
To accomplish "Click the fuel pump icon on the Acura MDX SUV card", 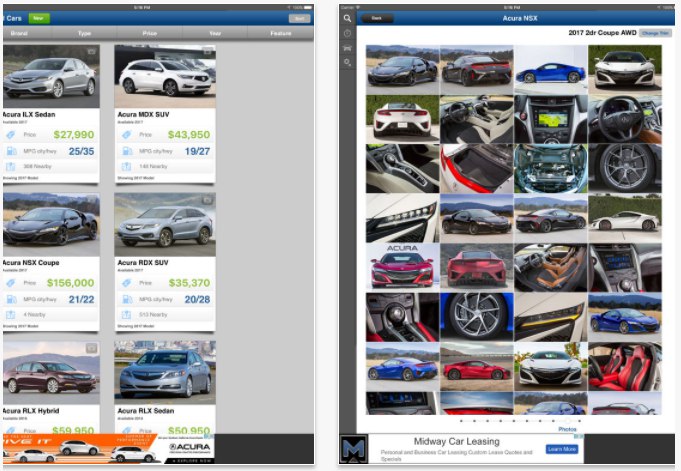I will pos(126,151).
